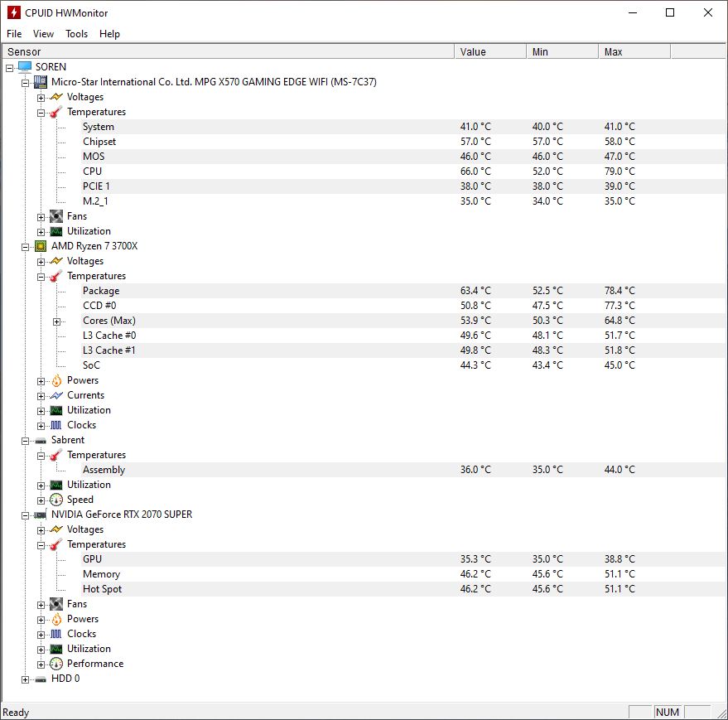Click the CPU max value 79.0 °C
This screenshot has width=728, height=720.
coord(620,172)
